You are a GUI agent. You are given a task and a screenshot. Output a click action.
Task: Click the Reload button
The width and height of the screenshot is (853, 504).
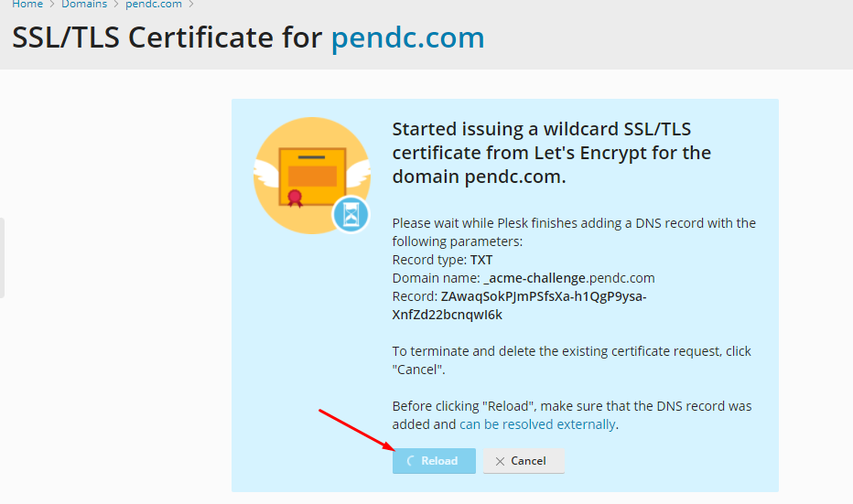(x=434, y=460)
